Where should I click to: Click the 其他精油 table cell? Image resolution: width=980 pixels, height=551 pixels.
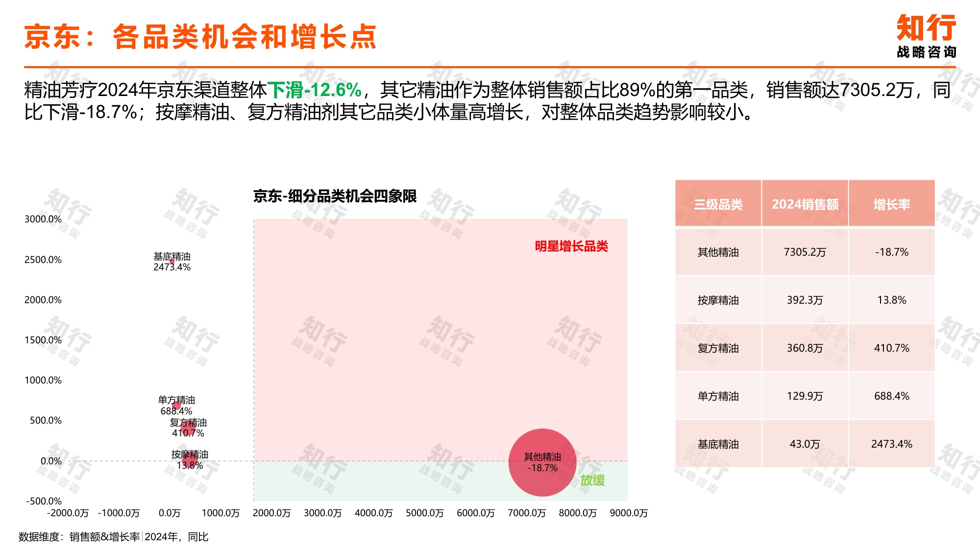(x=718, y=252)
